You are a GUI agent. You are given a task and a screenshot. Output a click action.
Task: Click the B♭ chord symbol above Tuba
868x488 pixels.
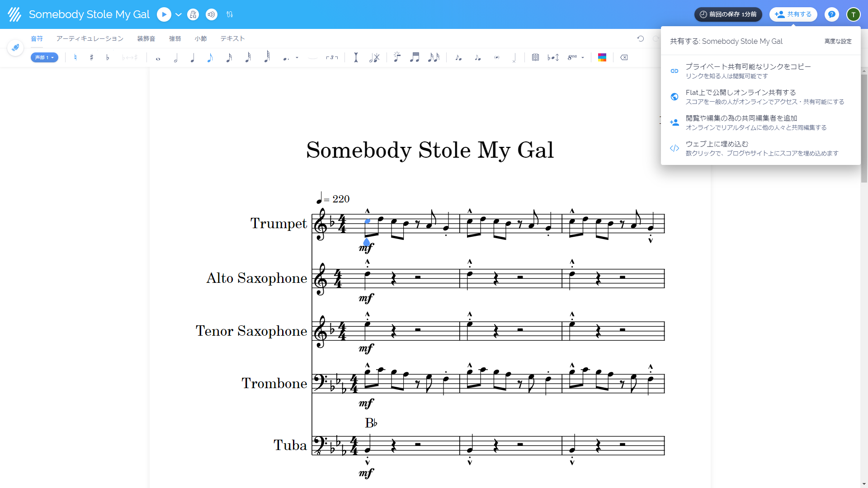(x=371, y=423)
